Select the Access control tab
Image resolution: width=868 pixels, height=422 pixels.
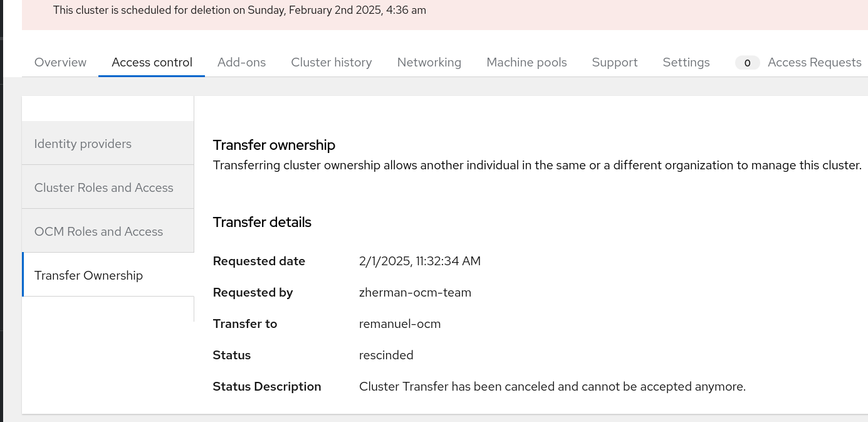[152, 63]
